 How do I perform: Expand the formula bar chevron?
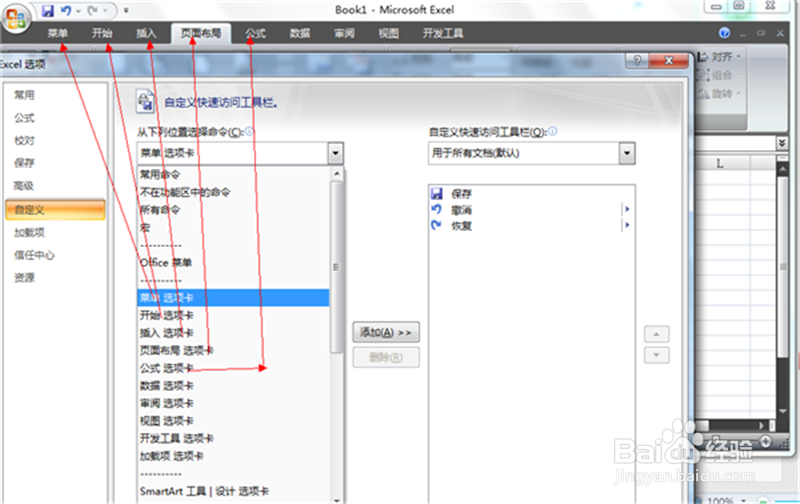tap(781, 143)
